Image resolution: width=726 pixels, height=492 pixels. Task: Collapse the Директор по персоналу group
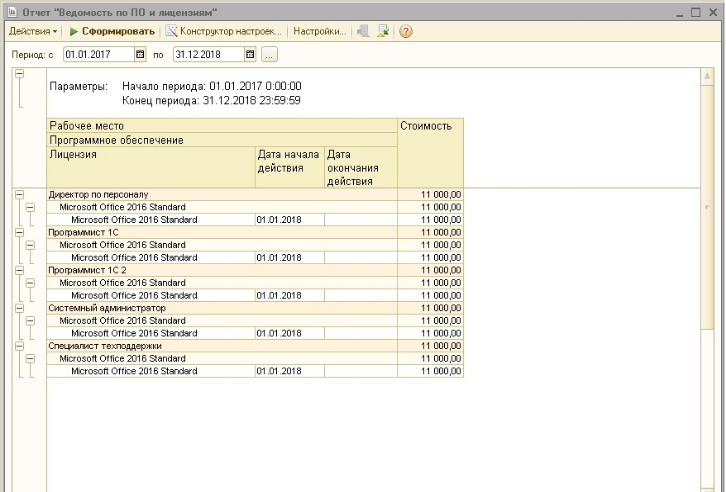coord(19,194)
